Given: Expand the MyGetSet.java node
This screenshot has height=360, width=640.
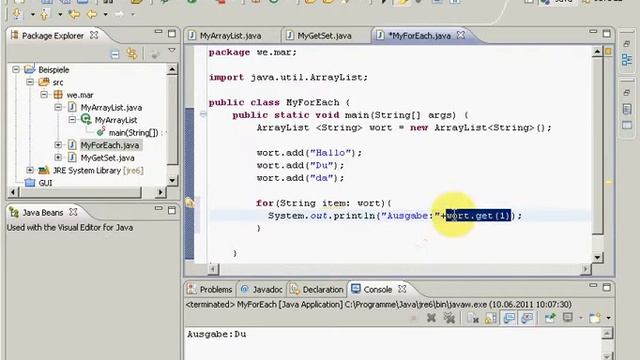Looking at the screenshot, I should pos(58,158).
